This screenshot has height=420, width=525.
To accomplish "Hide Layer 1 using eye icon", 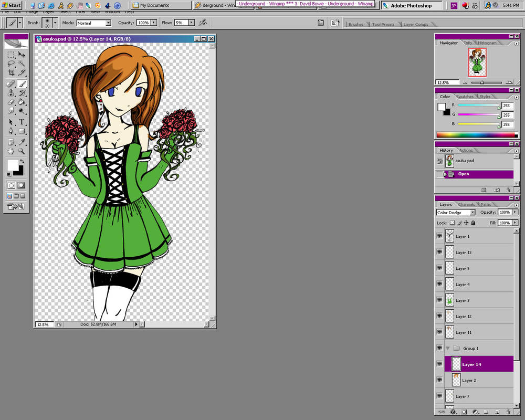I will (x=439, y=236).
